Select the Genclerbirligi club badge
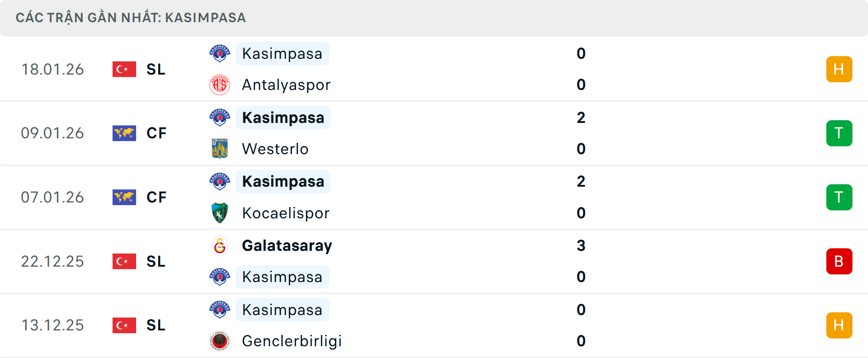868x358 pixels. [220, 341]
